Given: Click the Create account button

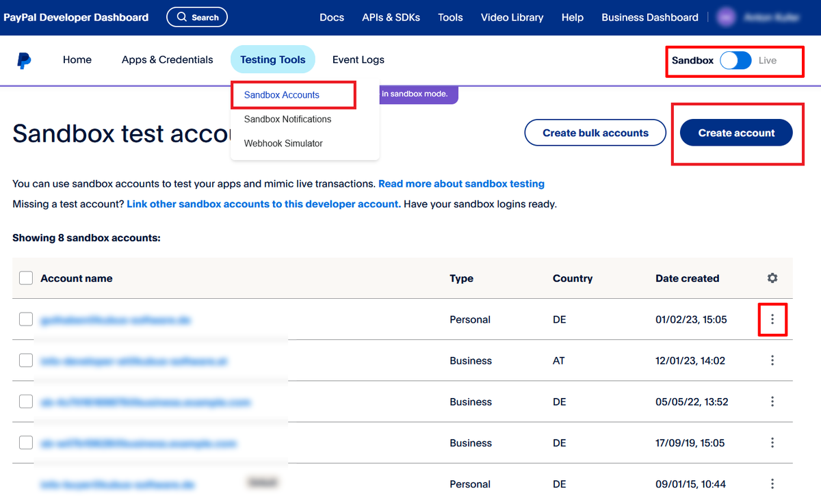Looking at the screenshot, I should click(736, 133).
